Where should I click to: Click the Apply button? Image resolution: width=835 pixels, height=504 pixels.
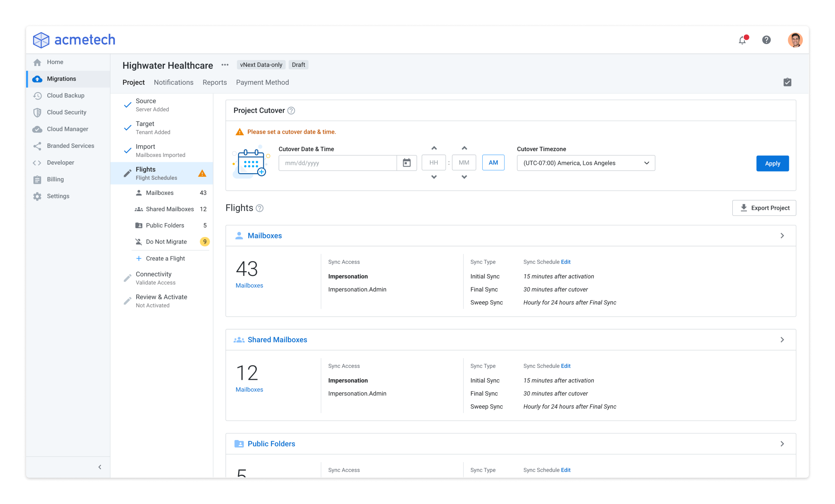772,163
